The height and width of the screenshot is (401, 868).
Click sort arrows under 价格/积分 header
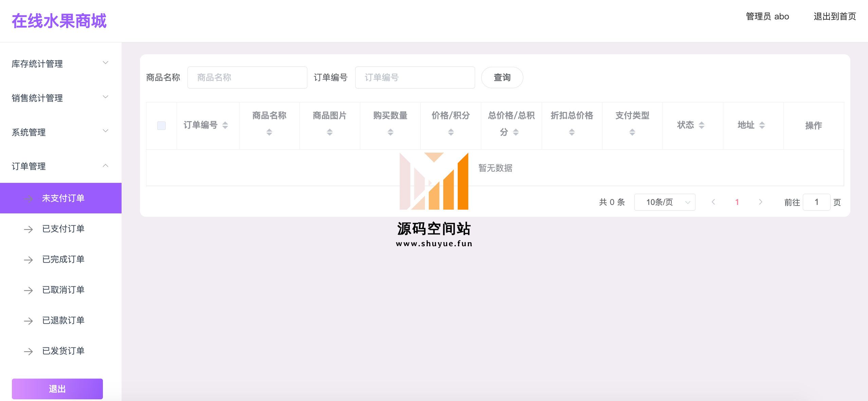click(451, 132)
